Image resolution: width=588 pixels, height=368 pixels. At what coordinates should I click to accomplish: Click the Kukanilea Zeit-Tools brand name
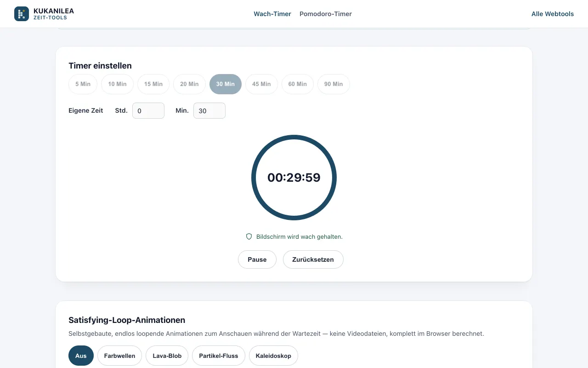pyautogui.click(x=54, y=14)
